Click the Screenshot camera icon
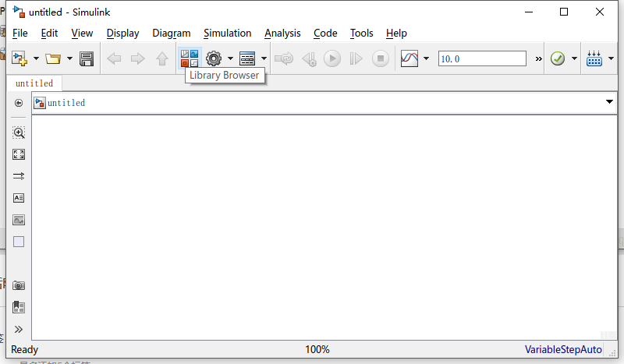 19,285
